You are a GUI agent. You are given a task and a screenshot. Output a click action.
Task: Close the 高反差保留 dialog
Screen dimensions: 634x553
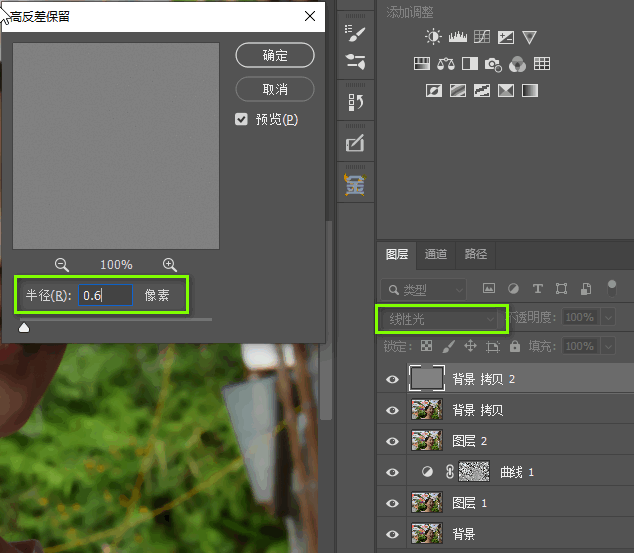tap(310, 16)
